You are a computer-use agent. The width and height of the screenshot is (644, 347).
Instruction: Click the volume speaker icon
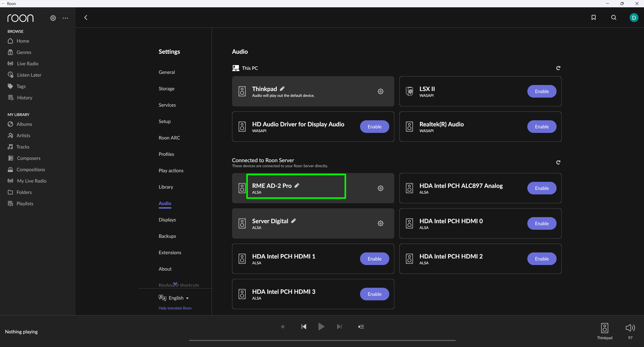630,328
